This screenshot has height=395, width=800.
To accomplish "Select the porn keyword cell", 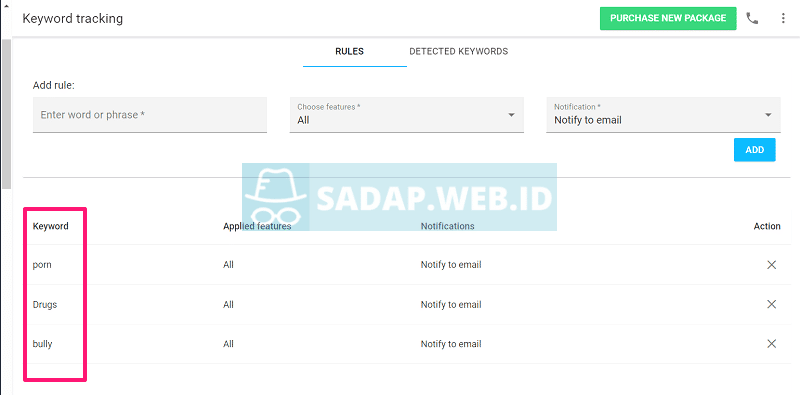I will point(42,265).
